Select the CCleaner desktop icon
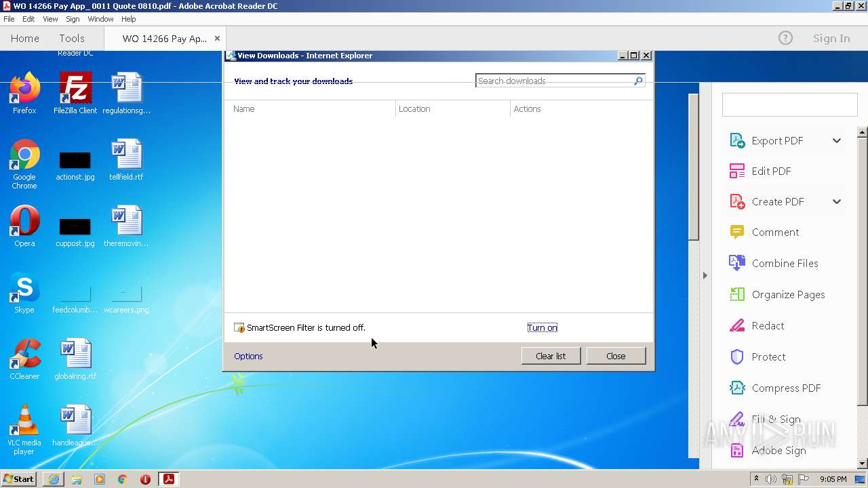The image size is (868, 488). (24, 359)
